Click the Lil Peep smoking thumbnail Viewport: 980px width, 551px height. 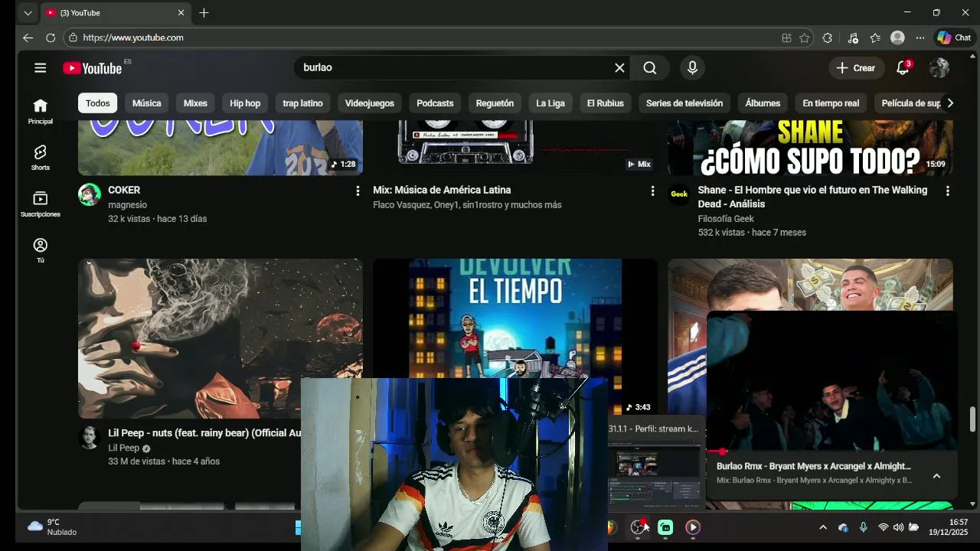[220, 338]
